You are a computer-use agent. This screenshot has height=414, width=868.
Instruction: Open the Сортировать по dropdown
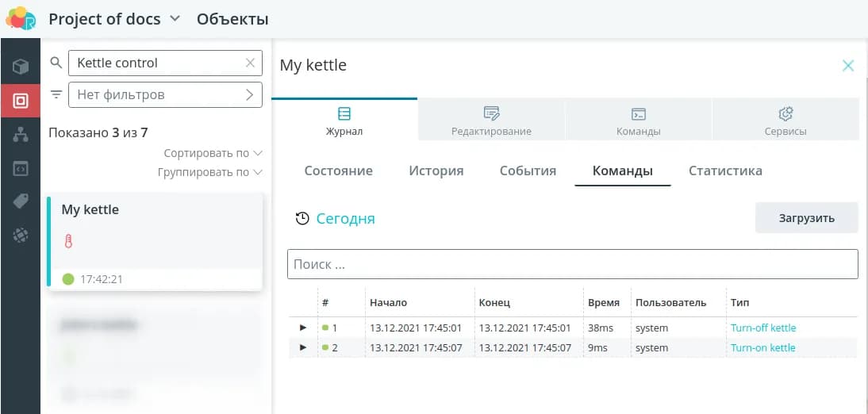click(213, 153)
